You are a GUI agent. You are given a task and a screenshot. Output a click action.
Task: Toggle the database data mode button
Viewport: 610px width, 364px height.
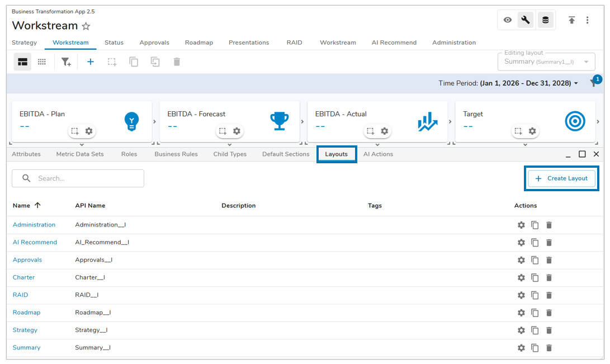click(545, 20)
